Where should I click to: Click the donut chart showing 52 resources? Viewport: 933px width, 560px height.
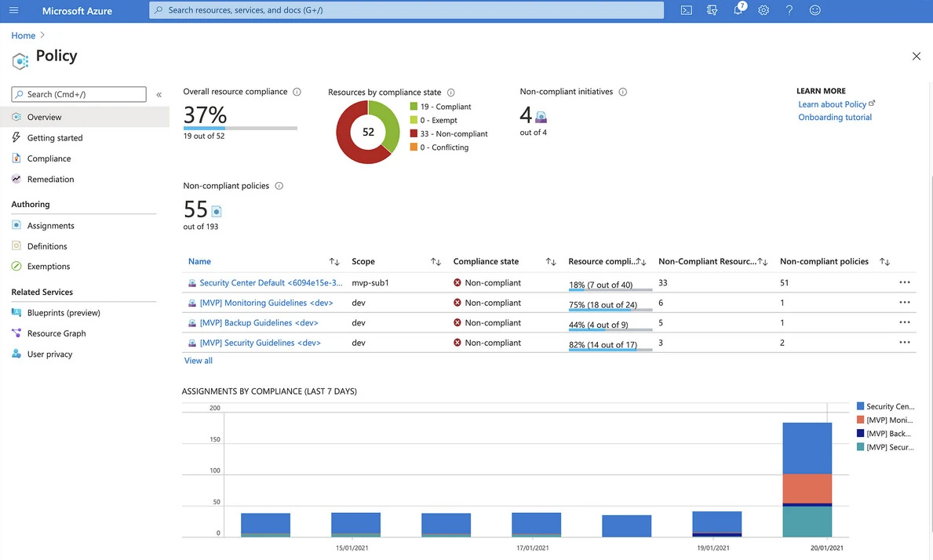(368, 132)
